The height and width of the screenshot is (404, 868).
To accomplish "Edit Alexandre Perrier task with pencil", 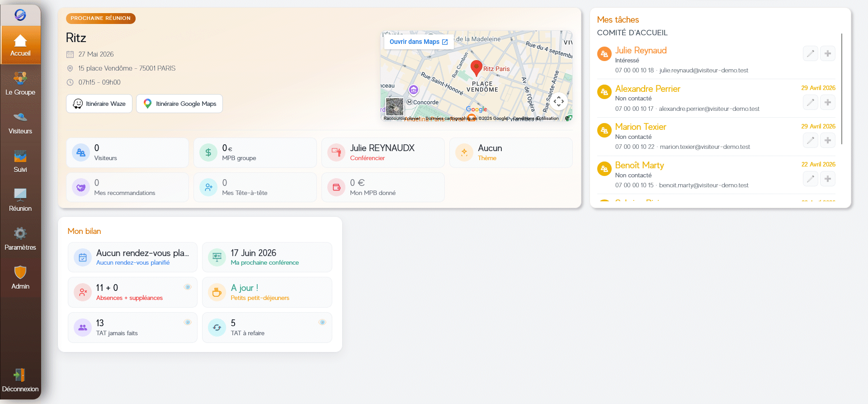I will click(811, 102).
